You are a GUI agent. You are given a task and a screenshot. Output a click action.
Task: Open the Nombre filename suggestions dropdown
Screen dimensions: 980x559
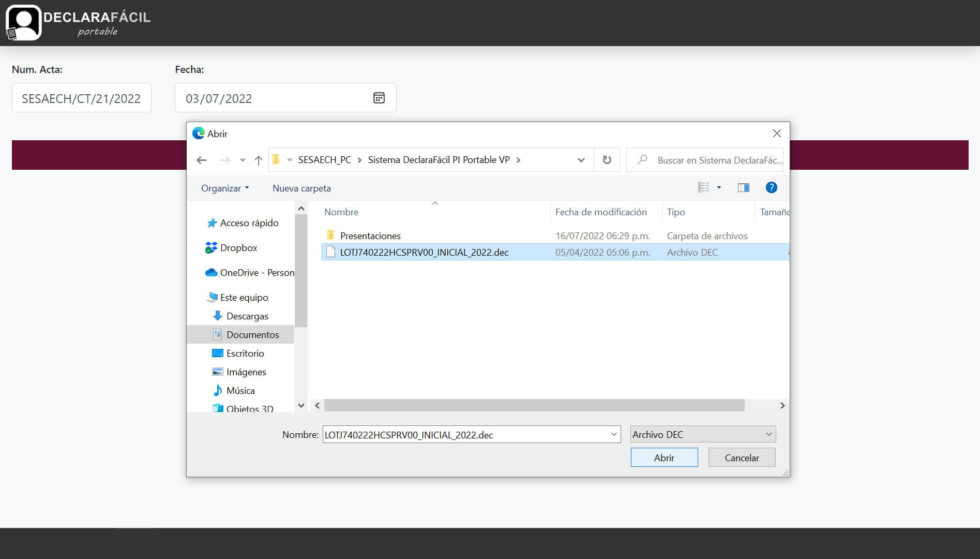(x=614, y=434)
